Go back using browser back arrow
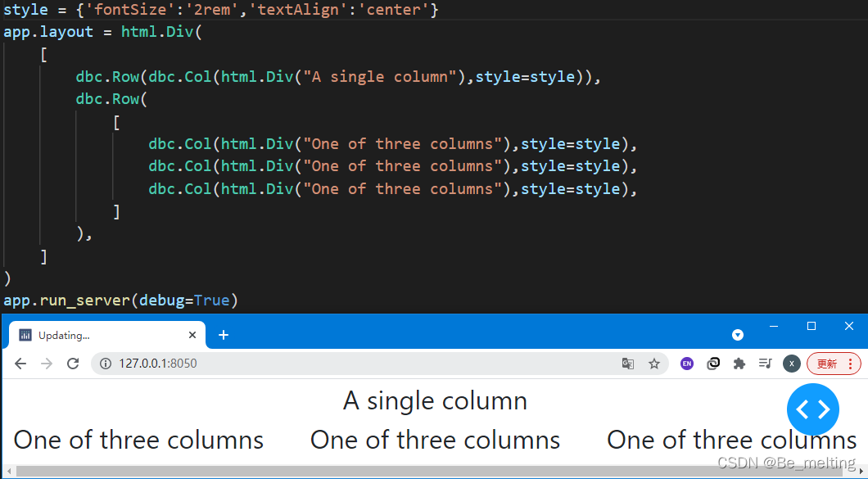 point(20,364)
